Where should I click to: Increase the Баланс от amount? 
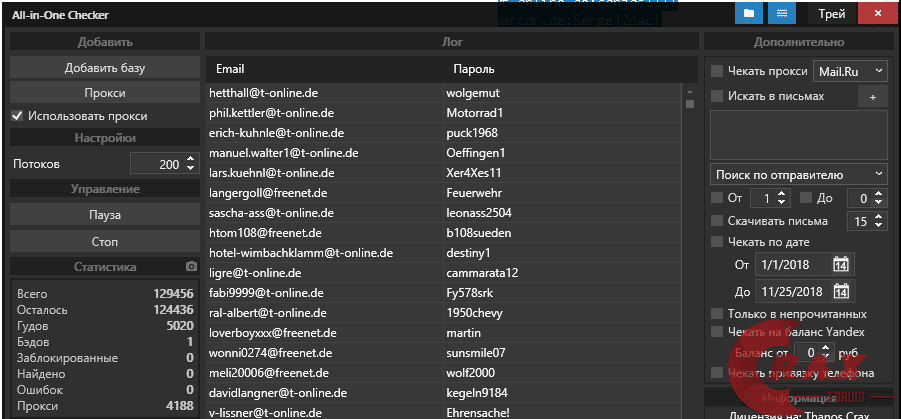[826, 347]
